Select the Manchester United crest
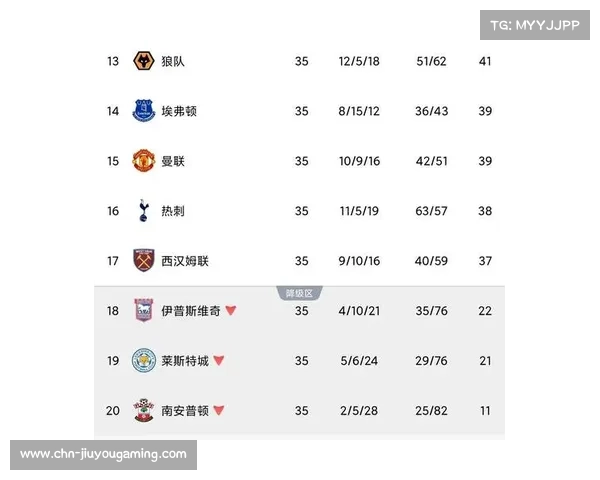This screenshot has width=600, height=480. (143, 161)
